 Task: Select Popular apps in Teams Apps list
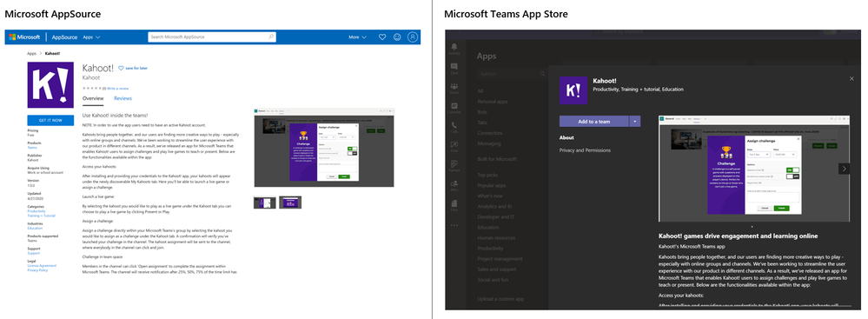[492, 185]
